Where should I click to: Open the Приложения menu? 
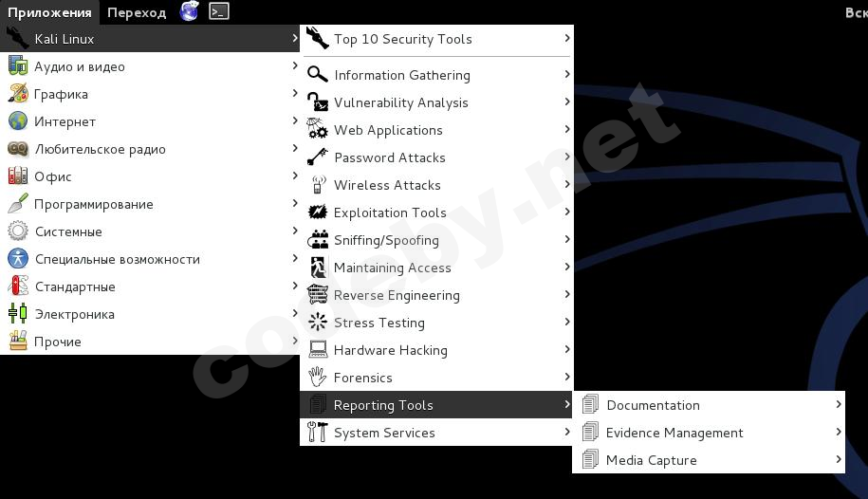pyautogui.click(x=49, y=12)
